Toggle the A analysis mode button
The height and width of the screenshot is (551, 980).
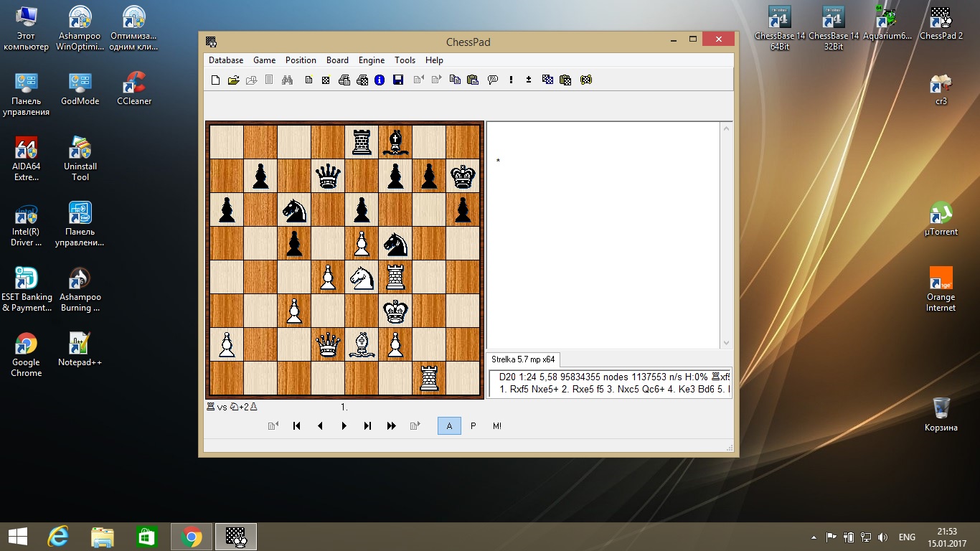pyautogui.click(x=449, y=425)
